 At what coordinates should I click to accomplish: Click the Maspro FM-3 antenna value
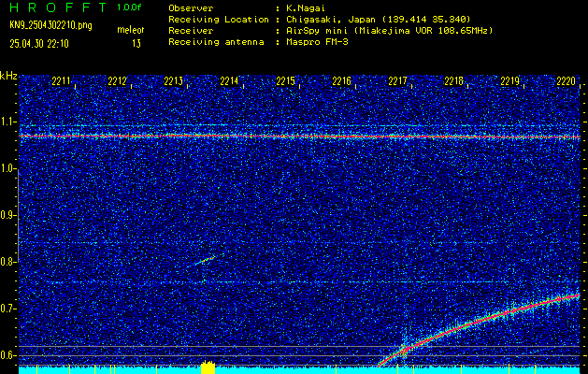click(317, 42)
